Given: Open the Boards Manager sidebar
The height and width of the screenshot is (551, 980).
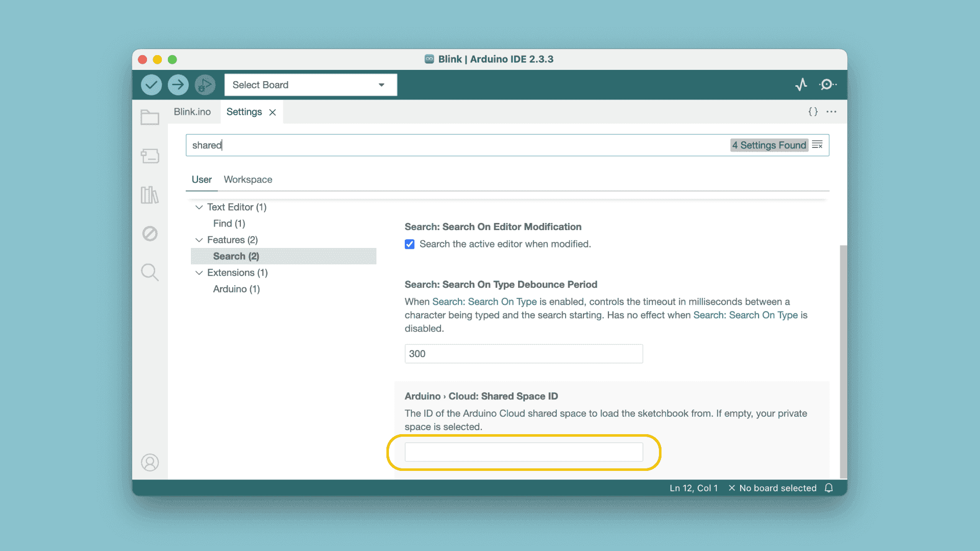Looking at the screenshot, I should coord(150,156).
